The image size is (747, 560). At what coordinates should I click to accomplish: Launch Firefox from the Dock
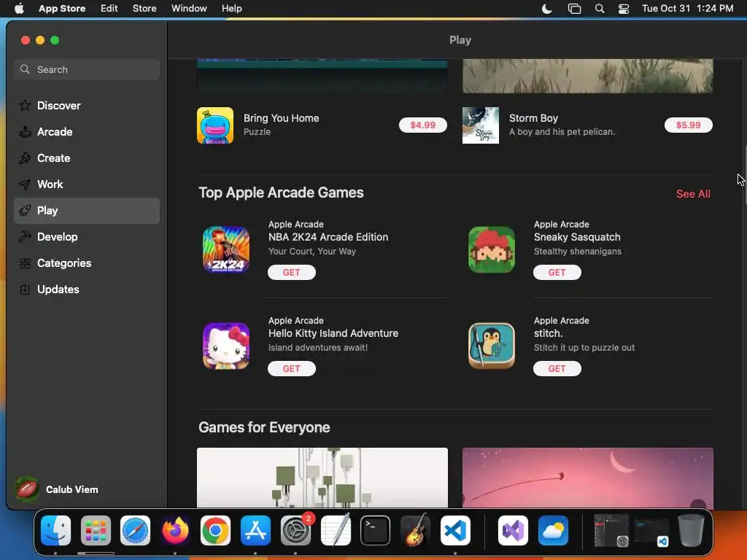[x=175, y=531]
